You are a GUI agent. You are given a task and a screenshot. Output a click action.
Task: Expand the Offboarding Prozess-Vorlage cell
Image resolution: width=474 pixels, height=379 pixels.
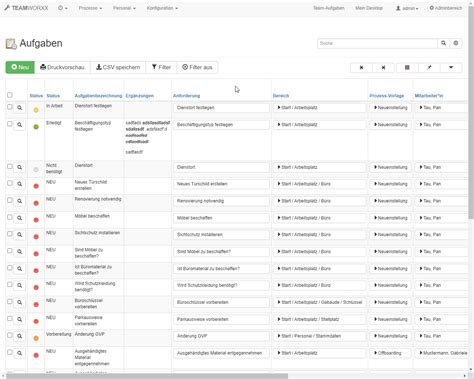click(390, 353)
